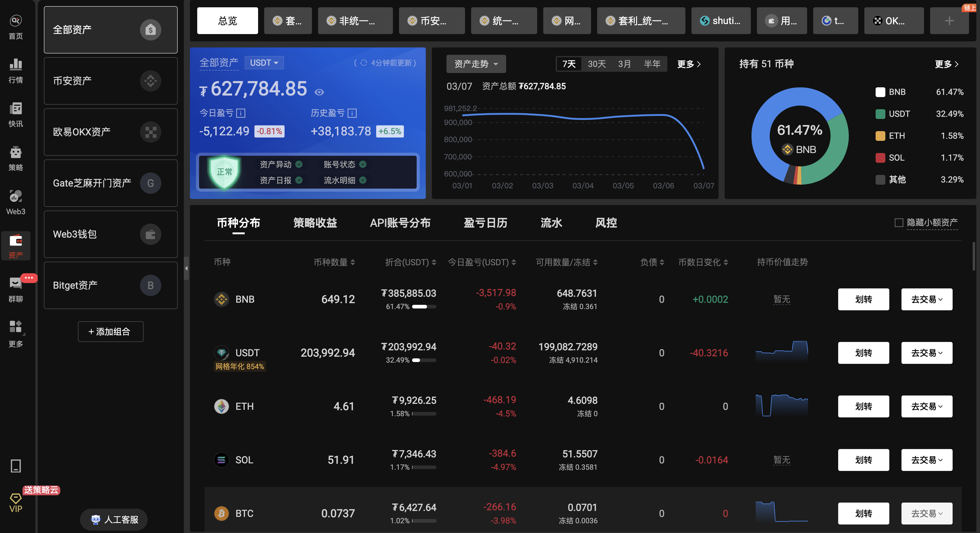Toggle the 隐藏小额资产 checkbox
Viewport: 980px width, 533px height.
pyautogui.click(x=899, y=223)
